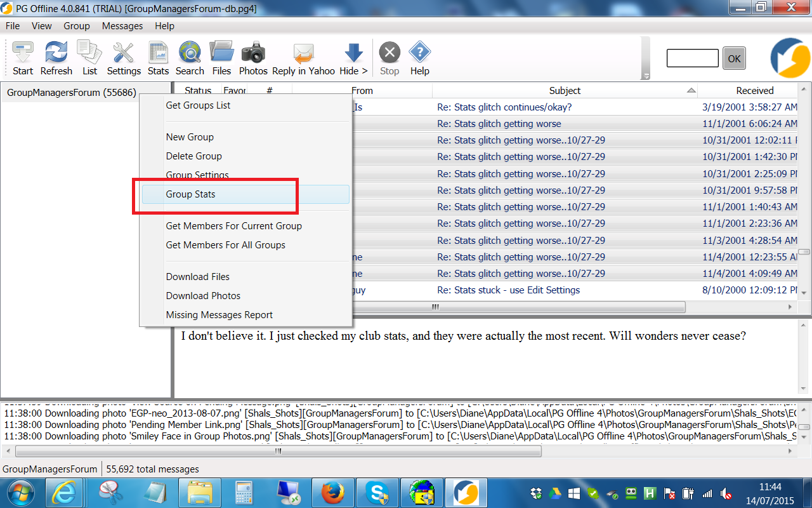Image resolution: width=812 pixels, height=508 pixels.
Task: Open the View menu
Action: point(42,26)
